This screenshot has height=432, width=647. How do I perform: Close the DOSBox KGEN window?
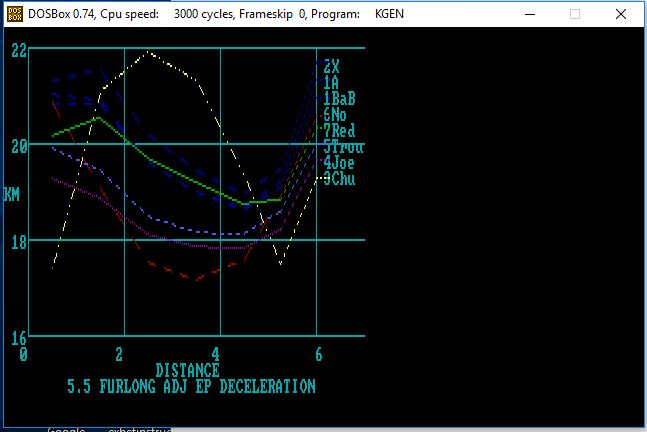pyautogui.click(x=621, y=14)
